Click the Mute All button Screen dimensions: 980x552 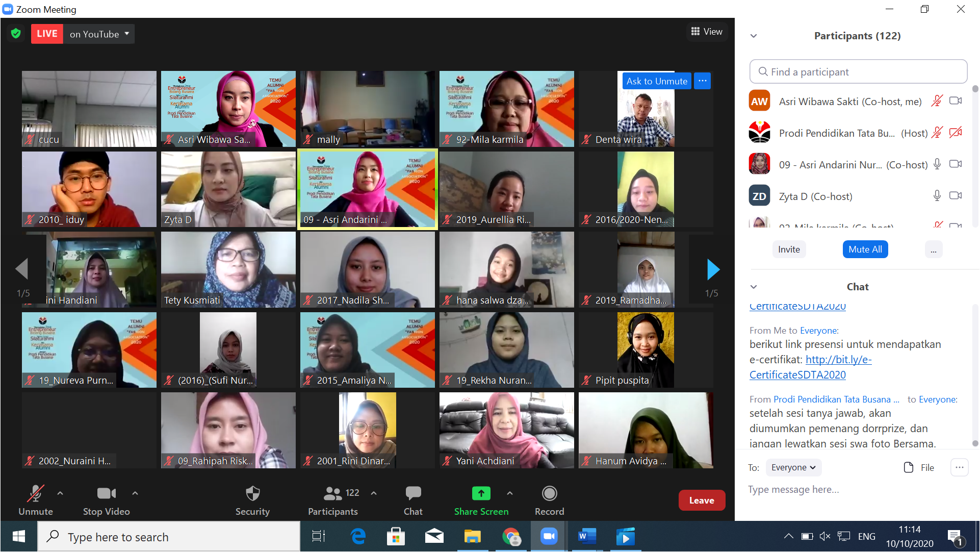[x=865, y=249]
